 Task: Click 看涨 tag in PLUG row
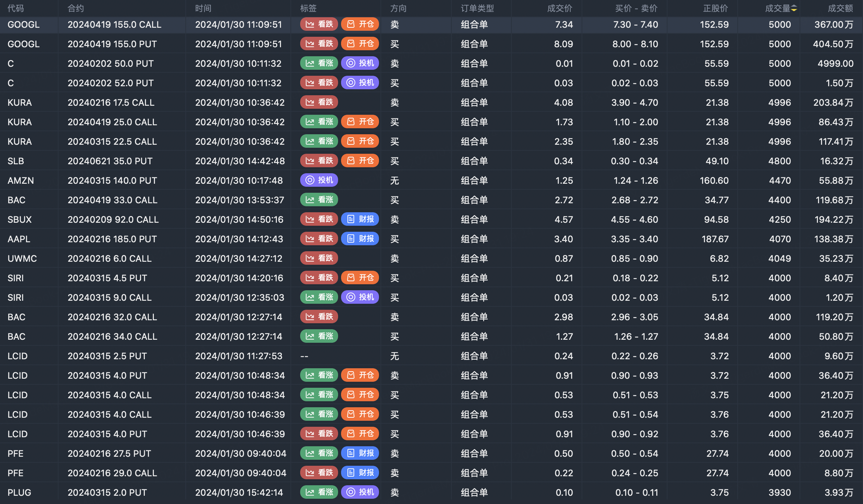[319, 492]
